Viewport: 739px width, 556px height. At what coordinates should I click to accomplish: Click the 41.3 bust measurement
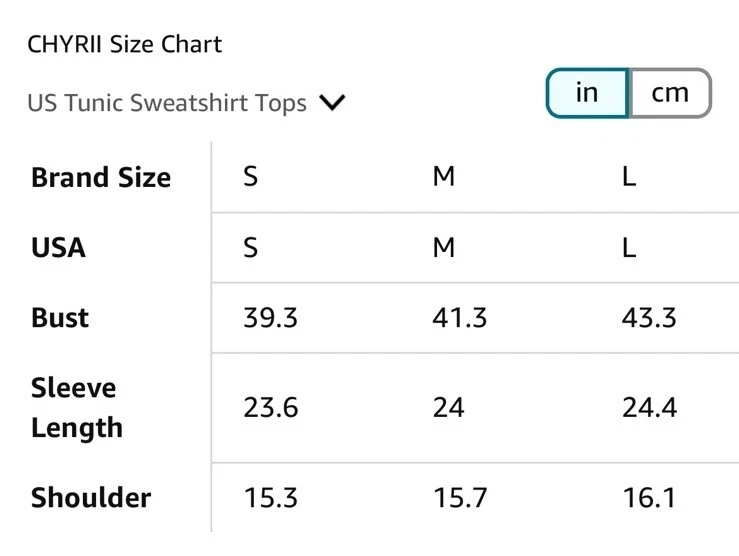[x=460, y=318]
